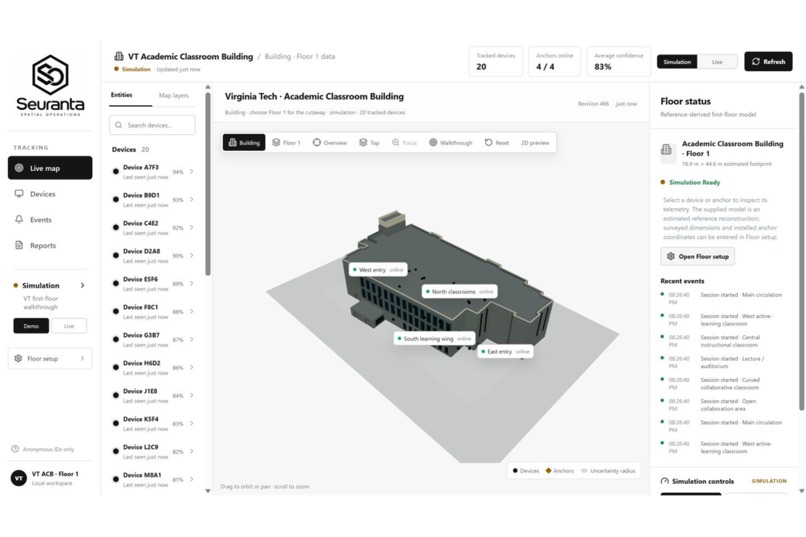
Task: Toggle the Devices legend dot
Action: tap(515, 471)
